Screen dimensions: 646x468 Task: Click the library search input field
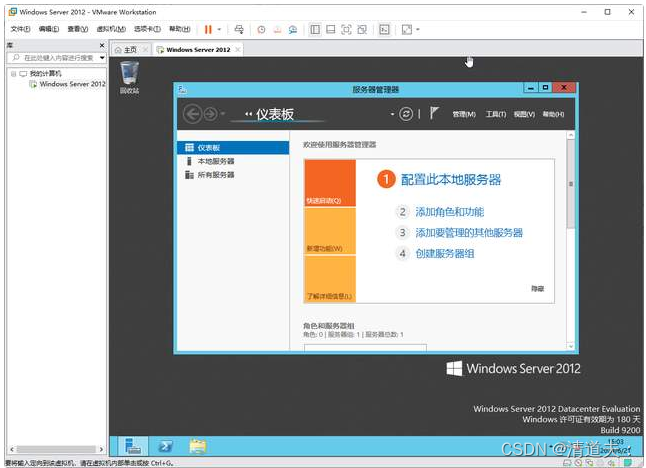click(58, 58)
